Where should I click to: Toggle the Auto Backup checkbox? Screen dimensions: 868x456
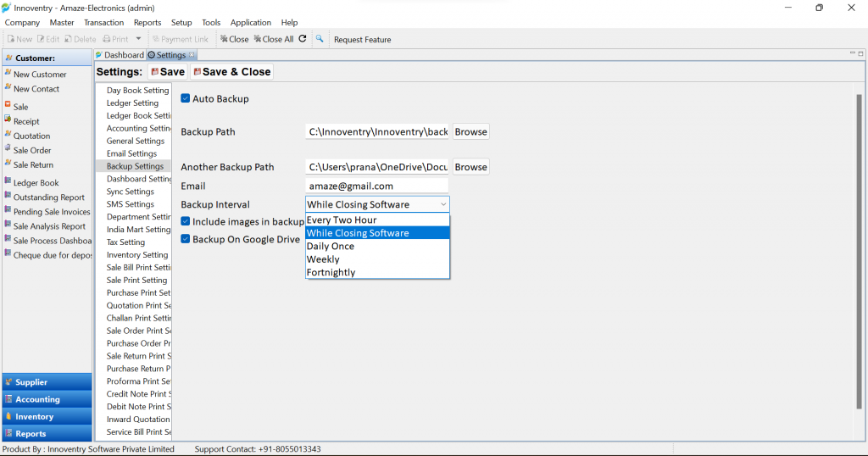point(186,98)
